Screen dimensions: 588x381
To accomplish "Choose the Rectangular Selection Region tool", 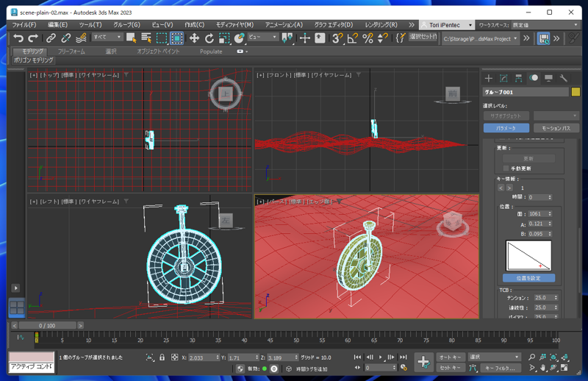I will [x=162, y=38].
